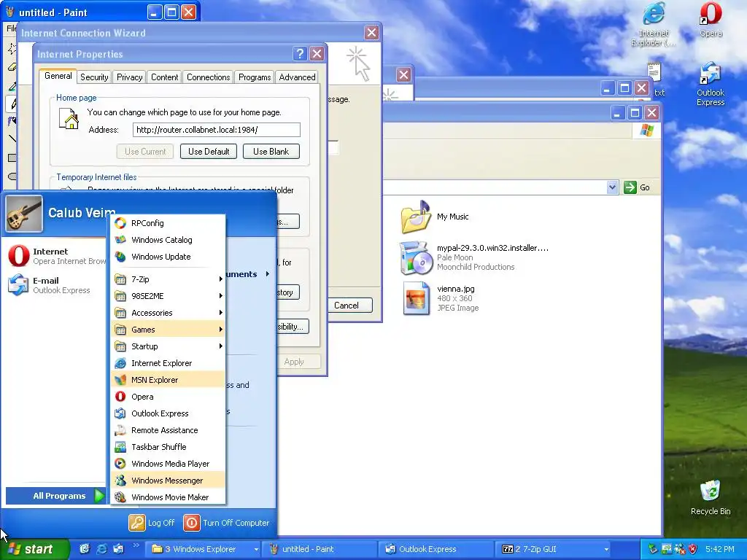Switch to untitled - Paint taskbar button
The width and height of the screenshot is (747, 560).
click(321, 549)
